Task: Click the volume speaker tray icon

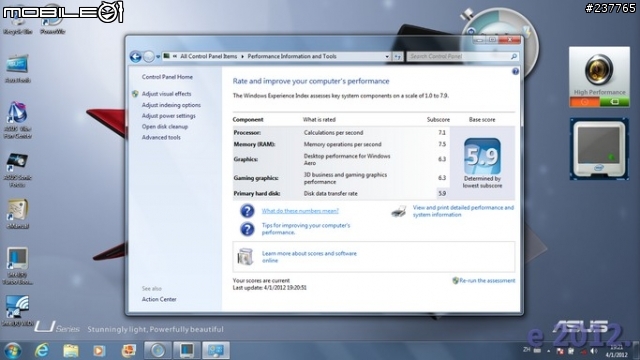Action: click(x=593, y=351)
